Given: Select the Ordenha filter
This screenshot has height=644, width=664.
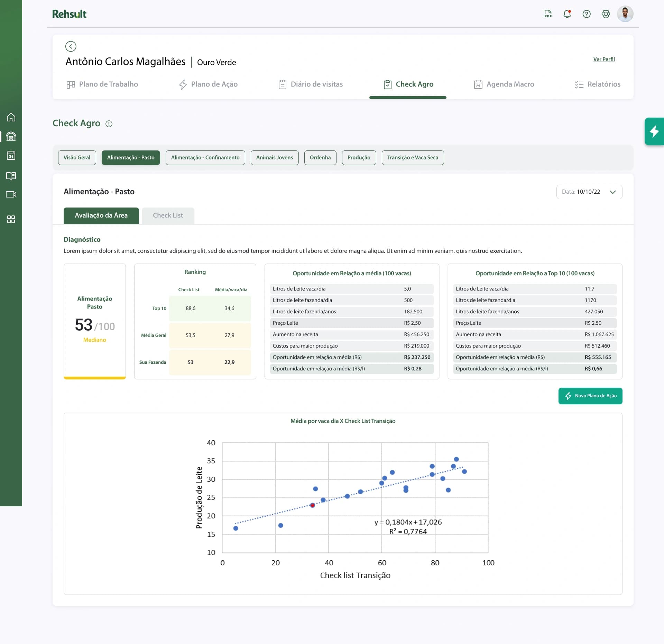Looking at the screenshot, I should click(x=320, y=158).
